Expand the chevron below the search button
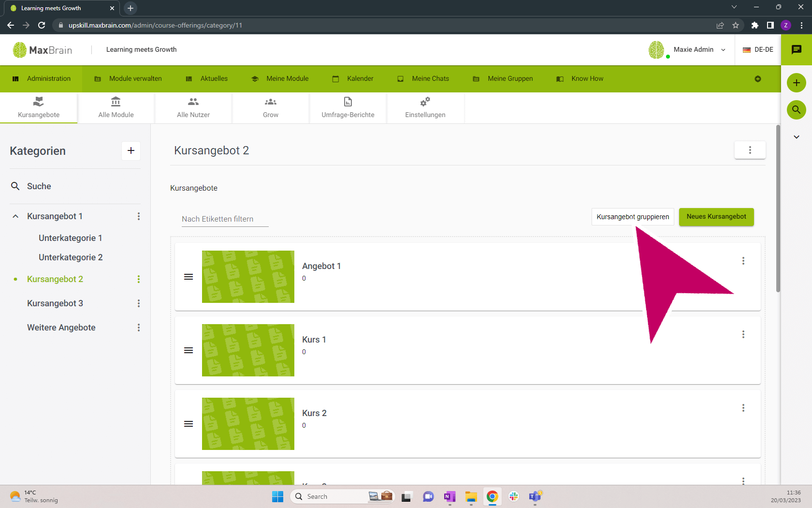 point(797,137)
